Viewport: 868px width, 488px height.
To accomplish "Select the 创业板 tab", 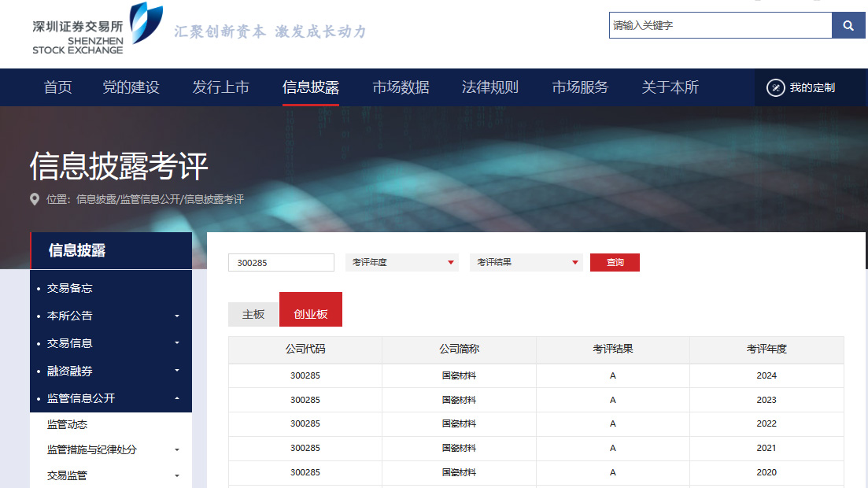I will (x=310, y=313).
